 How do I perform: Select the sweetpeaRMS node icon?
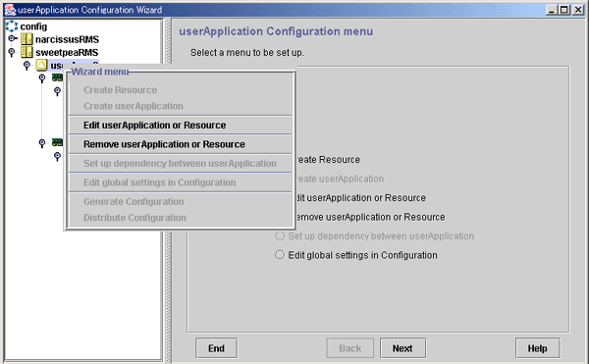pos(27,52)
